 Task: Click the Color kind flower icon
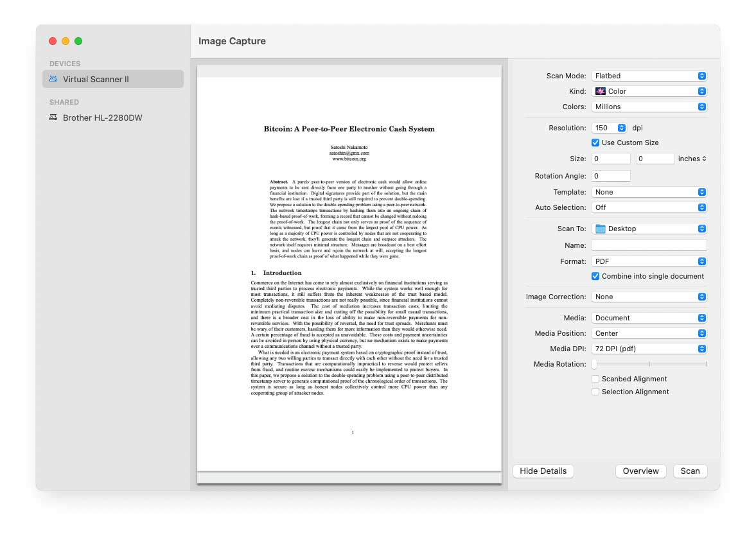click(601, 91)
